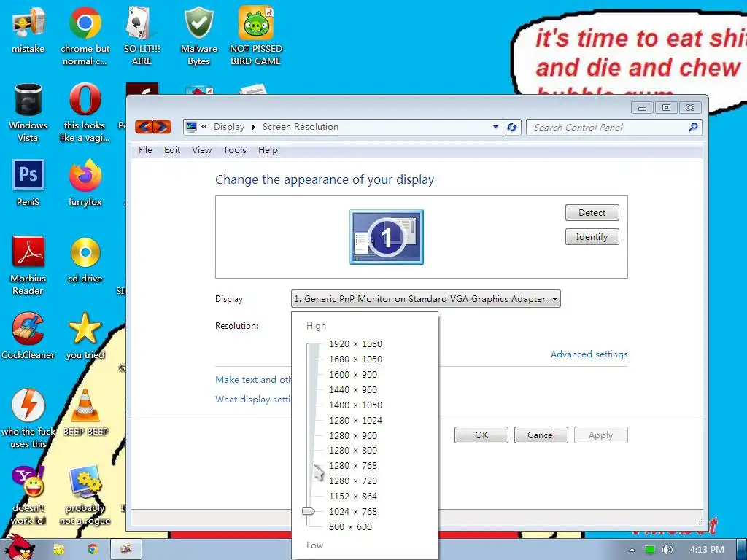The height and width of the screenshot is (560, 747).
Task: Open the Edit menu
Action: (x=172, y=150)
